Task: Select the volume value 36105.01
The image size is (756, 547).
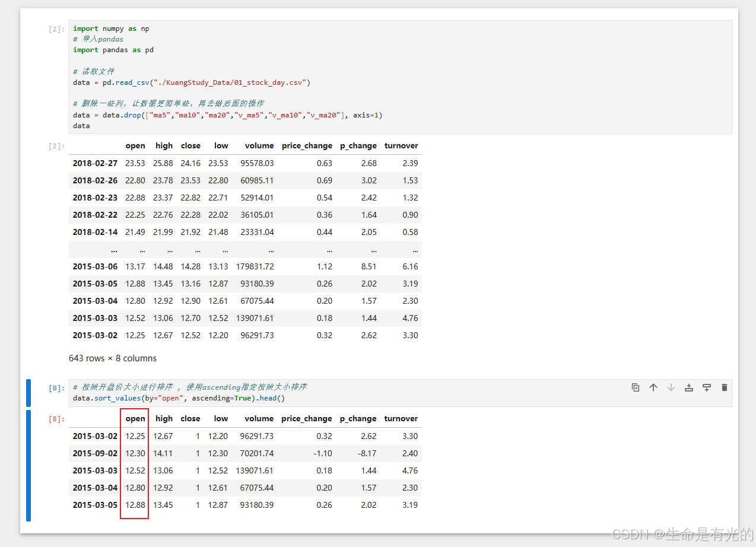Action: (x=257, y=215)
